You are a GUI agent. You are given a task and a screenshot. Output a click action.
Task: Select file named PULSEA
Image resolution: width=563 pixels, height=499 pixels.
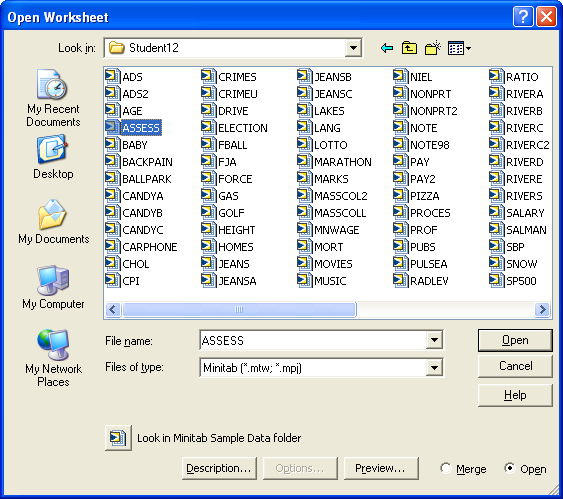[x=429, y=264]
